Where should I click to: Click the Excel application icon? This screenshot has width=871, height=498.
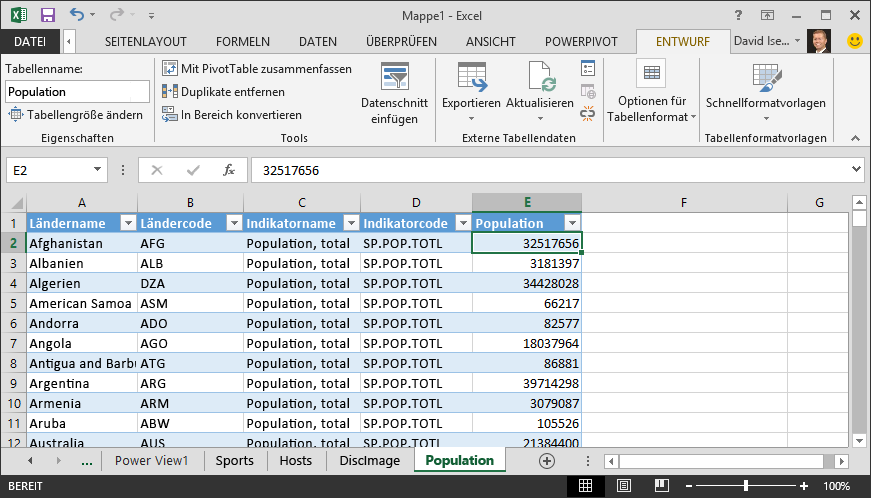[19, 15]
